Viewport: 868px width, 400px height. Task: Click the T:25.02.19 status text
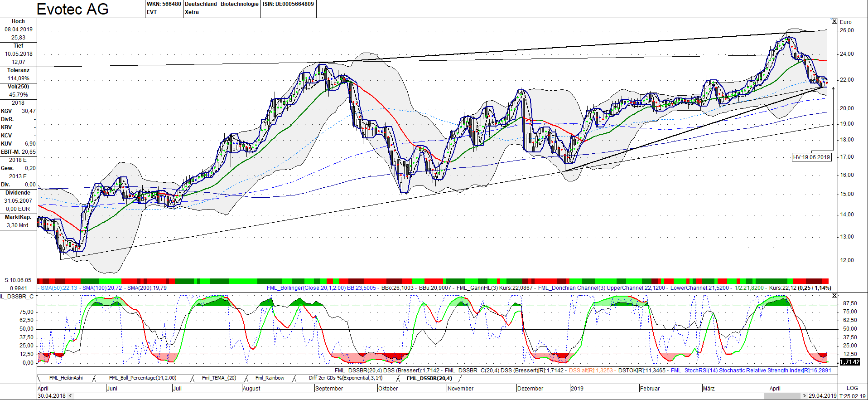pyautogui.click(x=853, y=396)
